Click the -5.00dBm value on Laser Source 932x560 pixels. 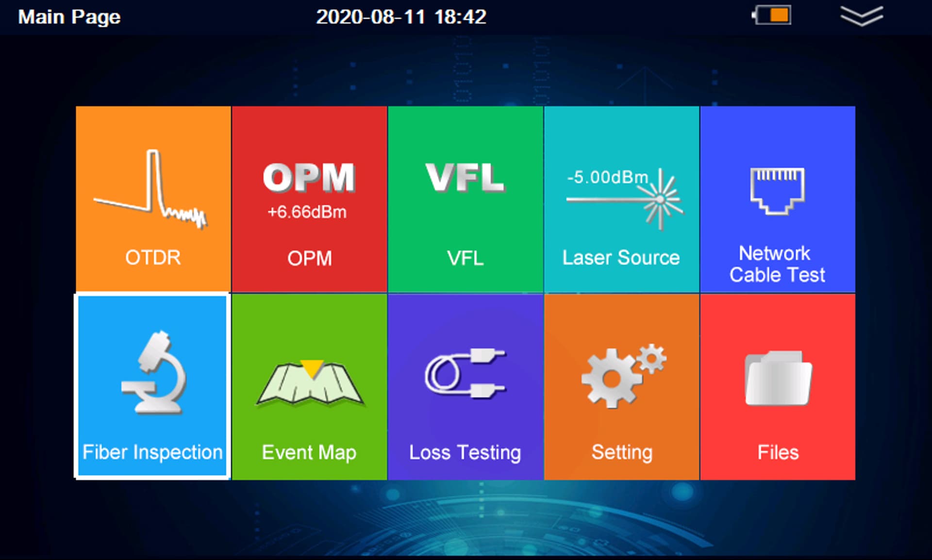click(608, 177)
